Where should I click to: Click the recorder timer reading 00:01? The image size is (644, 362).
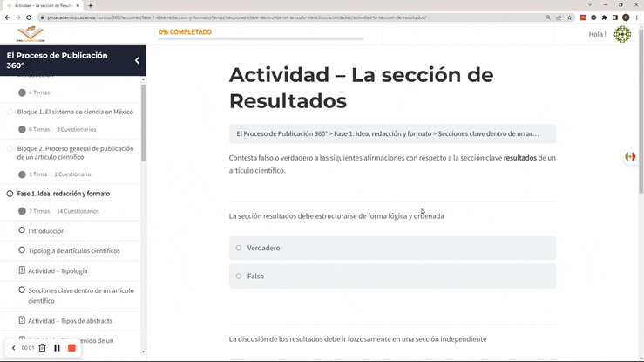[x=28, y=348]
